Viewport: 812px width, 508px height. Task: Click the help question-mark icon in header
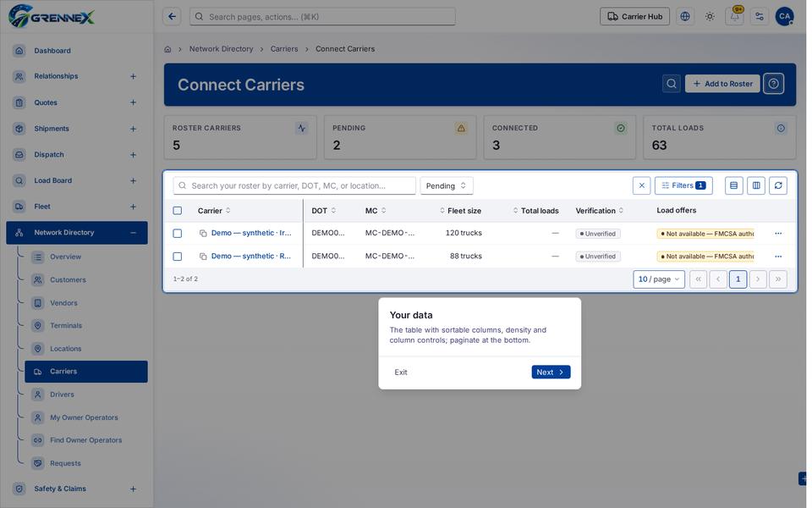774,84
